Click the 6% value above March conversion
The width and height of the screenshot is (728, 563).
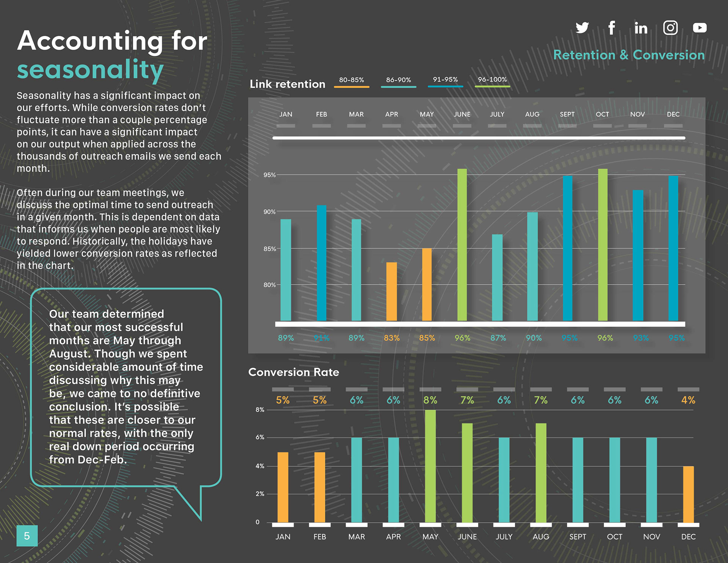click(356, 400)
